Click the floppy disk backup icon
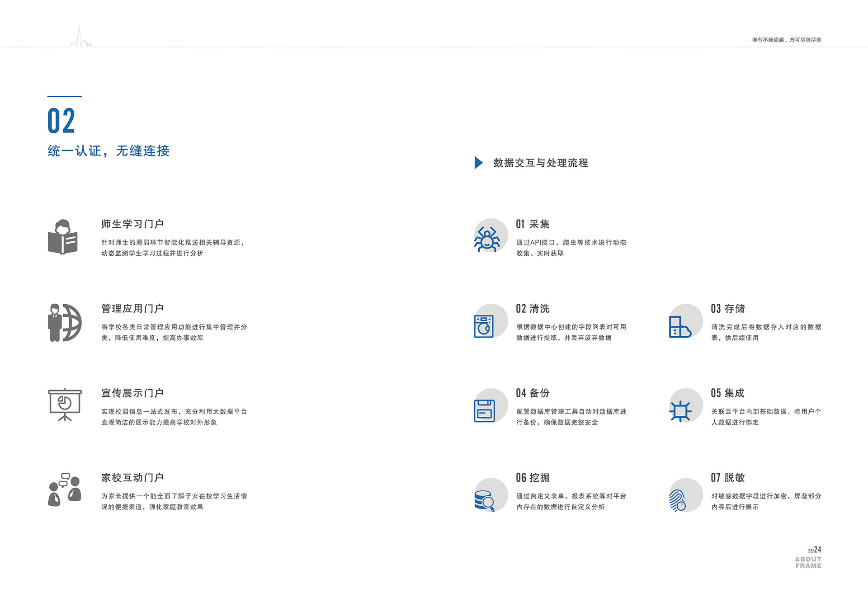This screenshot has height=593, width=868. click(x=484, y=410)
